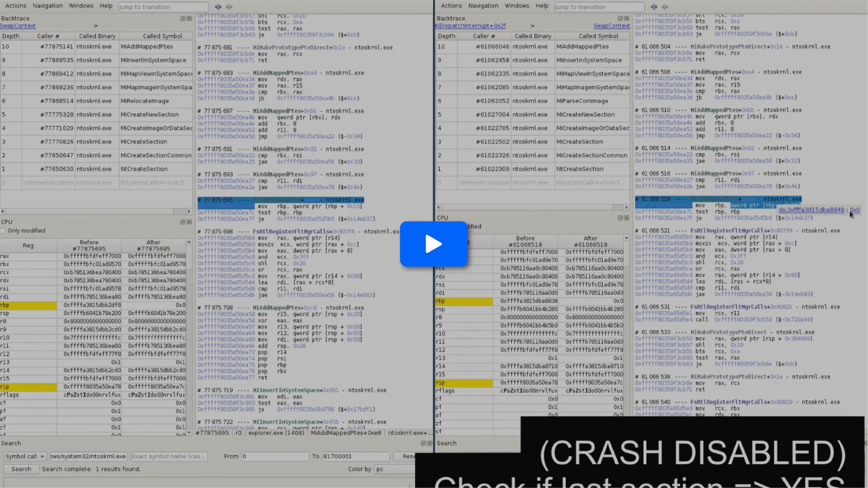Screen dimensions: 868x488
Task: Click the Exact symbol name input
Action: click(169, 456)
